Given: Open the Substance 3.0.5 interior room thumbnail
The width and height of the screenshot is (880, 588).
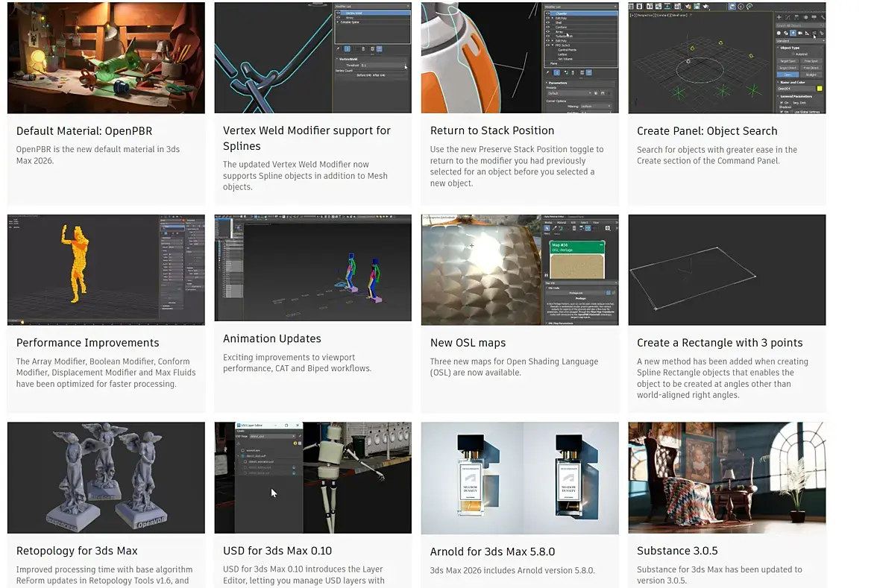Looking at the screenshot, I should pos(727,478).
